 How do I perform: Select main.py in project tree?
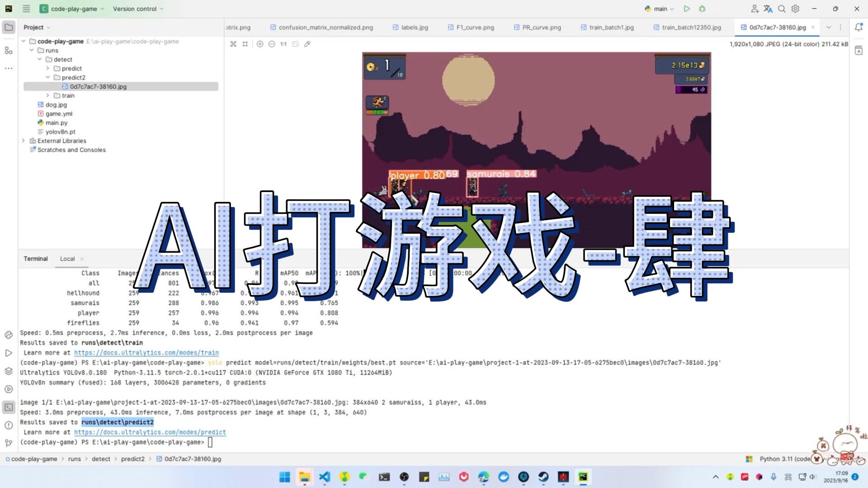coord(57,122)
